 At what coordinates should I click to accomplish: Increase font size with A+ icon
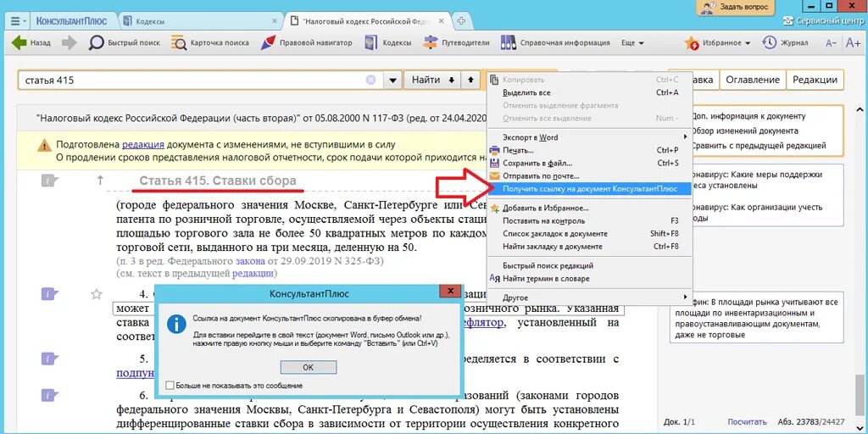[853, 43]
